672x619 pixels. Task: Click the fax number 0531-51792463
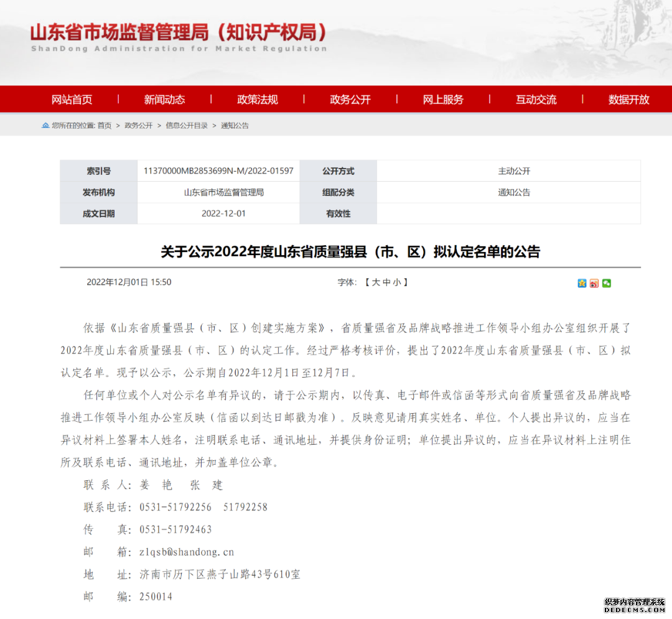[x=175, y=529]
